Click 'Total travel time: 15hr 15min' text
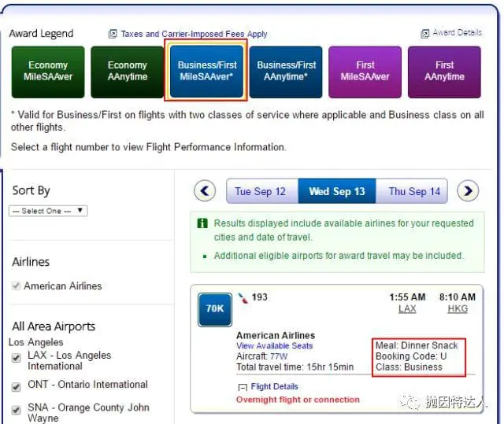 (x=295, y=367)
